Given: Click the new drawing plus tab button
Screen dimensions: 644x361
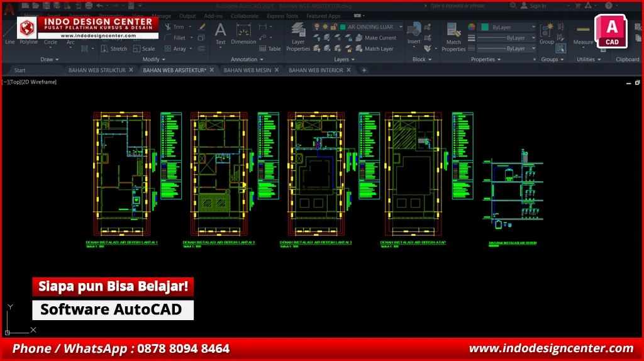Looking at the screenshot, I should (x=364, y=70).
